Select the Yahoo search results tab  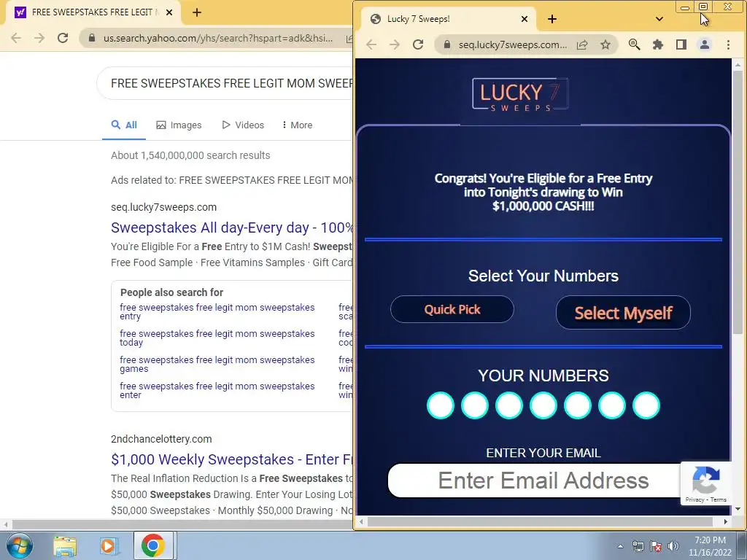[93, 12]
